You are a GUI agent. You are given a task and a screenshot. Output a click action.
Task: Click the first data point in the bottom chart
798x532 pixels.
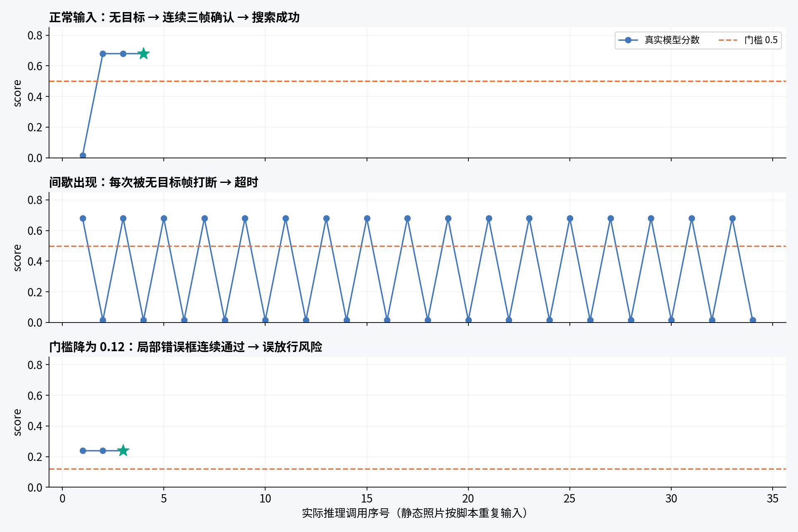[x=83, y=451]
